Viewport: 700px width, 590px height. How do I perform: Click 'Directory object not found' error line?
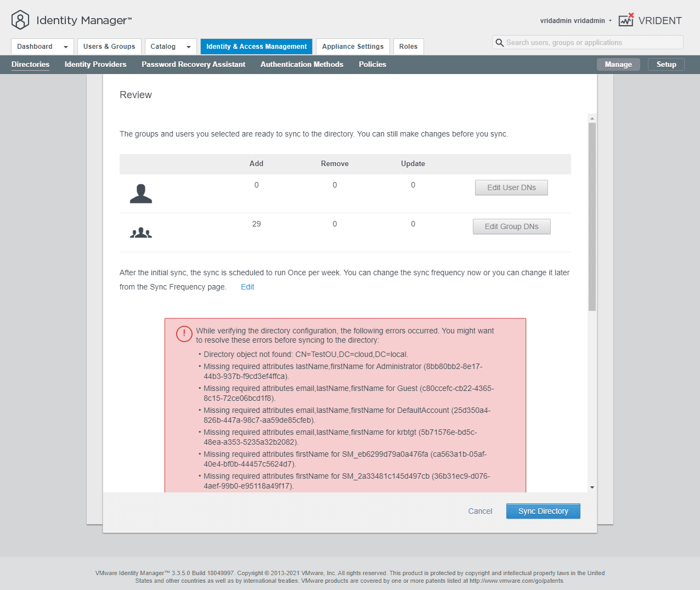click(x=306, y=354)
